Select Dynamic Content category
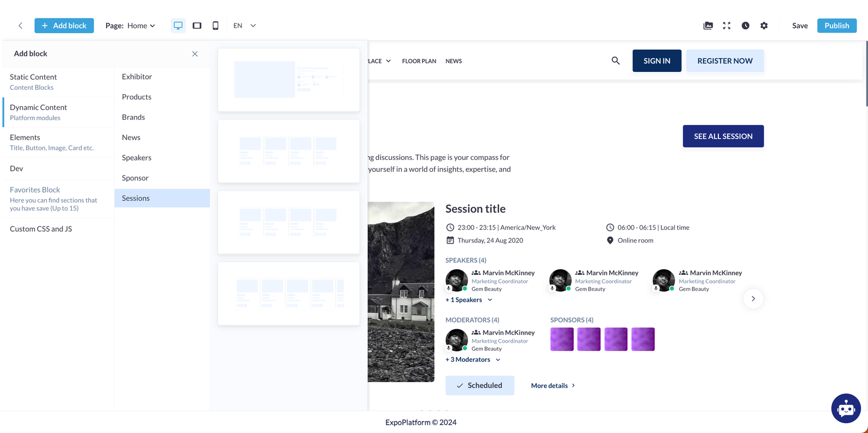 [x=58, y=112]
